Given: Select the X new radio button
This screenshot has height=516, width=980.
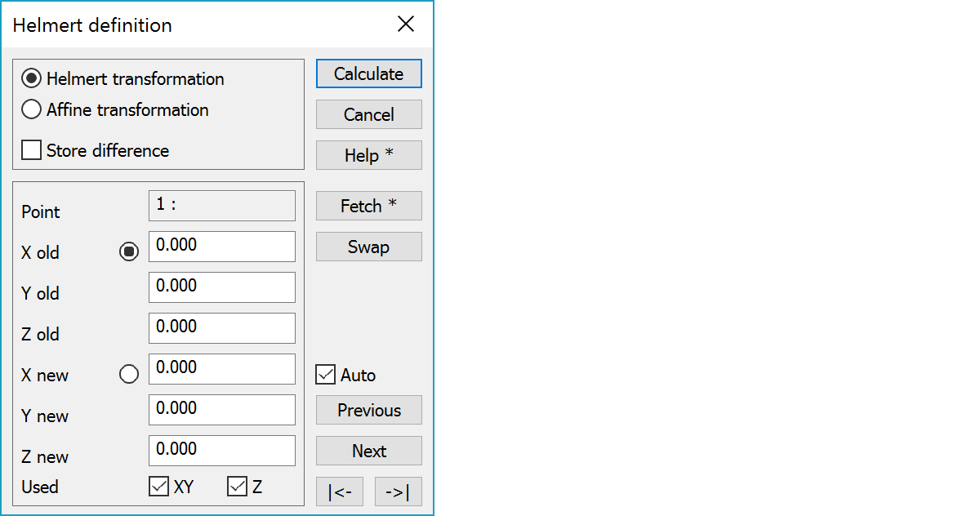Looking at the screenshot, I should pyautogui.click(x=129, y=375).
